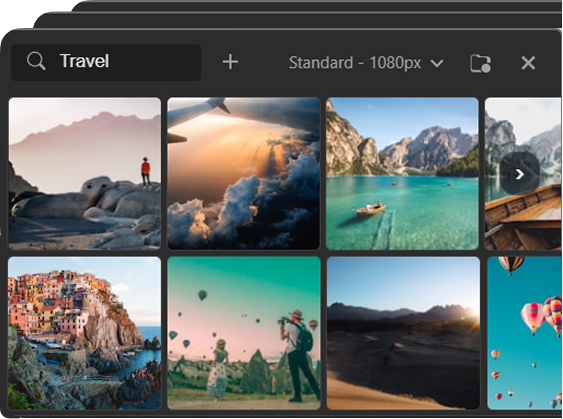Click the magnifier search icon
The image size is (563, 419).
tap(36, 61)
